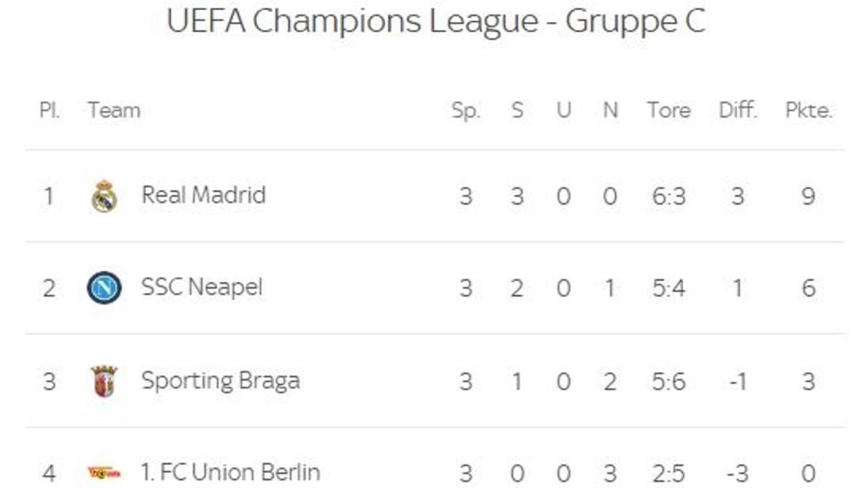This screenshot has width=868, height=488.
Task: Click the Team column header
Action: [x=114, y=110]
